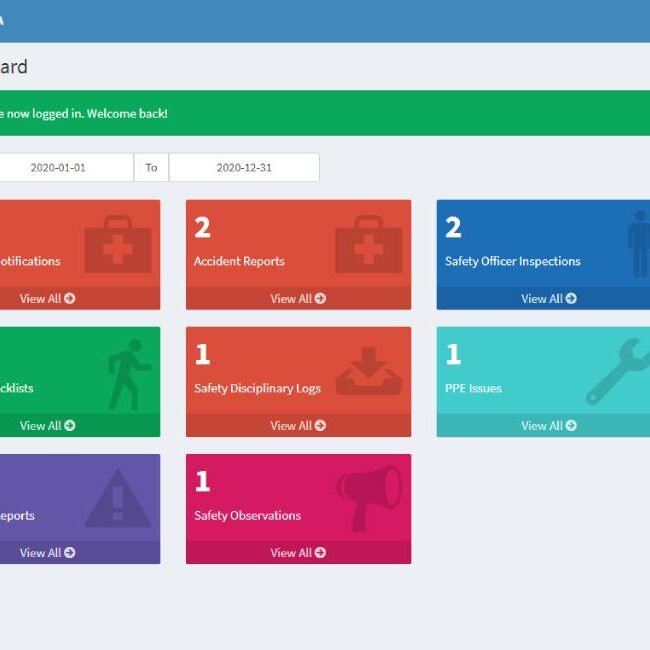Click the walking figure icon on green card
650x650 pixels.
[x=128, y=373]
